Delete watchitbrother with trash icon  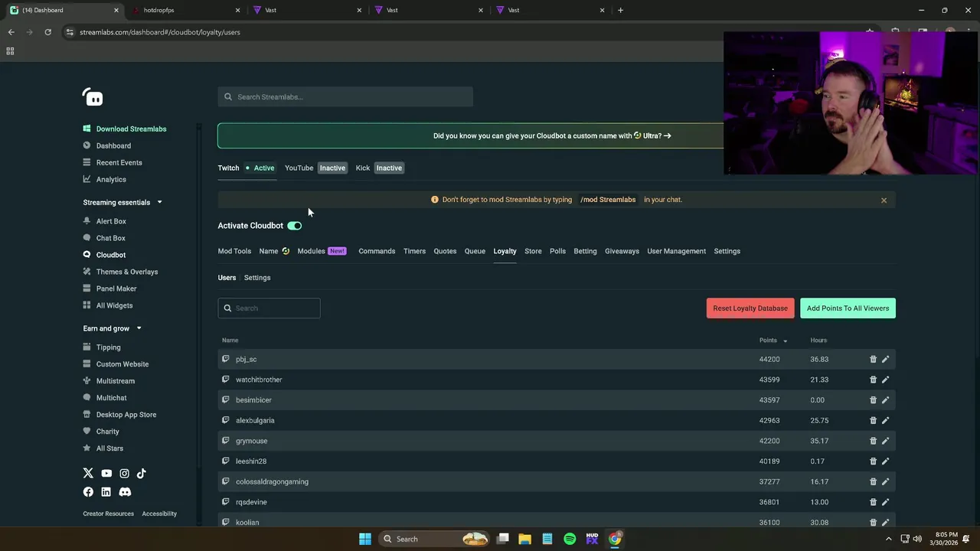tap(873, 380)
